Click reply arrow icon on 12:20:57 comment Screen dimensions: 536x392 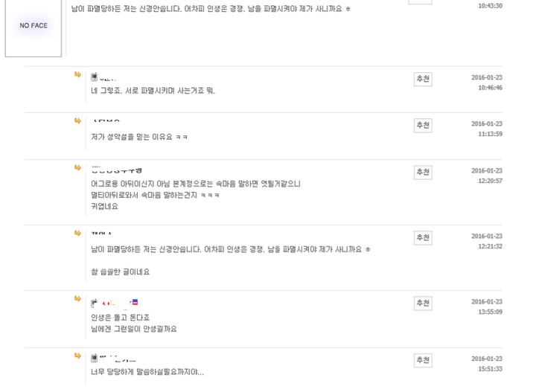[x=77, y=167]
